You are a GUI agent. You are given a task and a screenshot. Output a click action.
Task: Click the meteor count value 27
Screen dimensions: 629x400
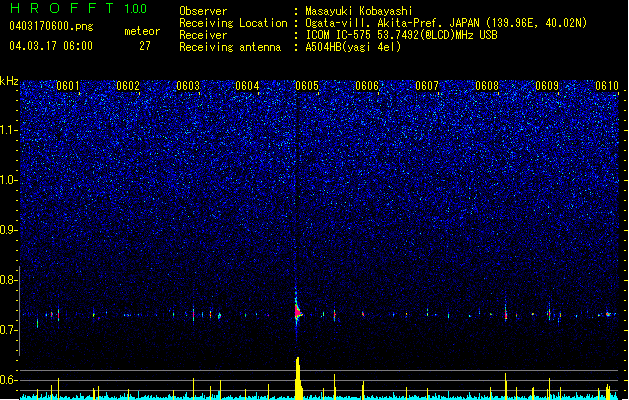click(145, 46)
